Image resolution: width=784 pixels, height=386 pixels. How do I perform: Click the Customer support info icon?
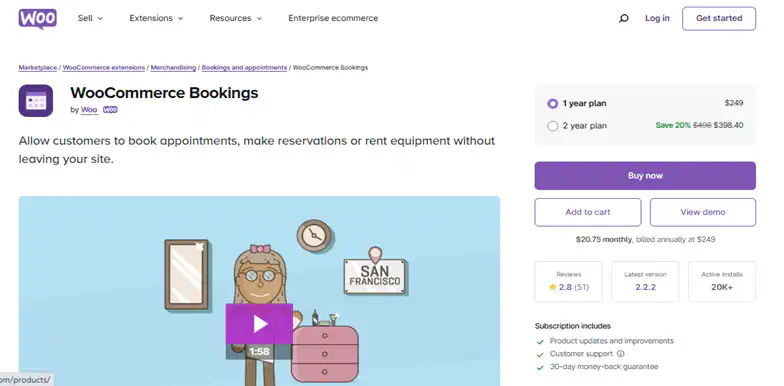pyautogui.click(x=620, y=354)
